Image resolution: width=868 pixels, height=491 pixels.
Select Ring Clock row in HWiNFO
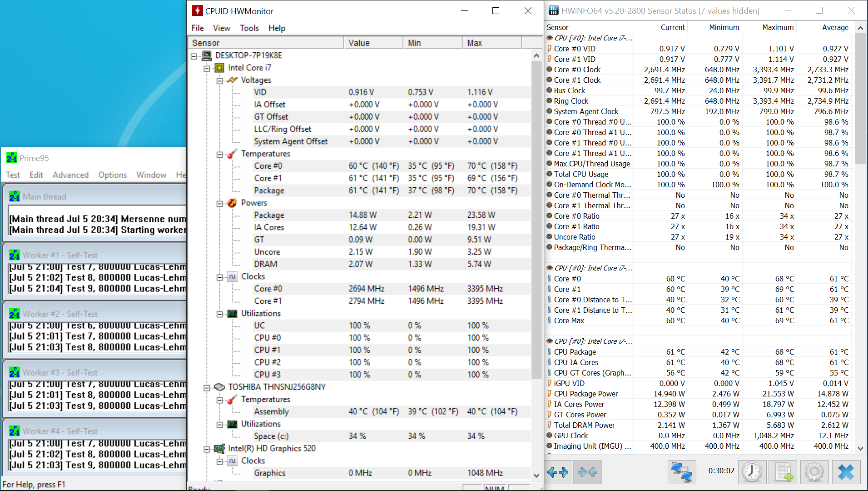tap(698, 101)
